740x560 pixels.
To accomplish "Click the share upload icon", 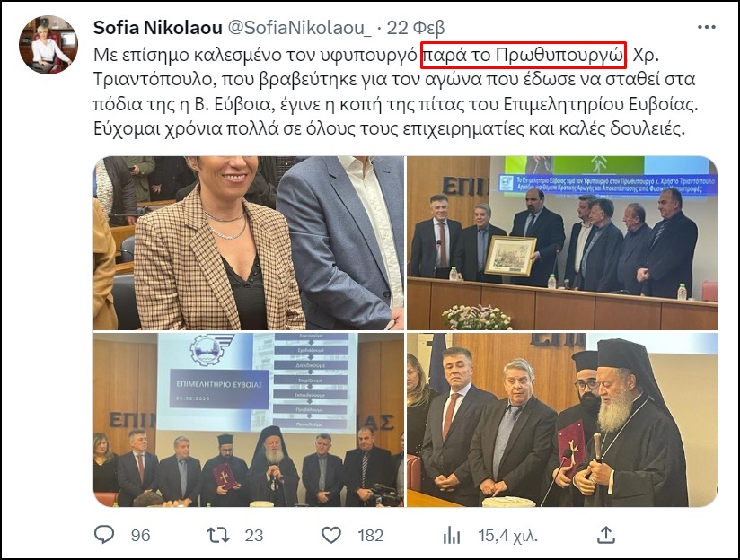I will [606, 535].
